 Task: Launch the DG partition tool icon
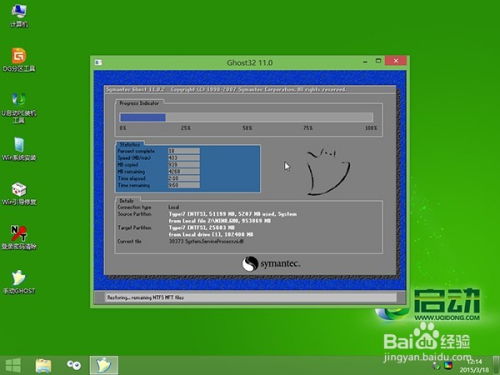tap(19, 60)
